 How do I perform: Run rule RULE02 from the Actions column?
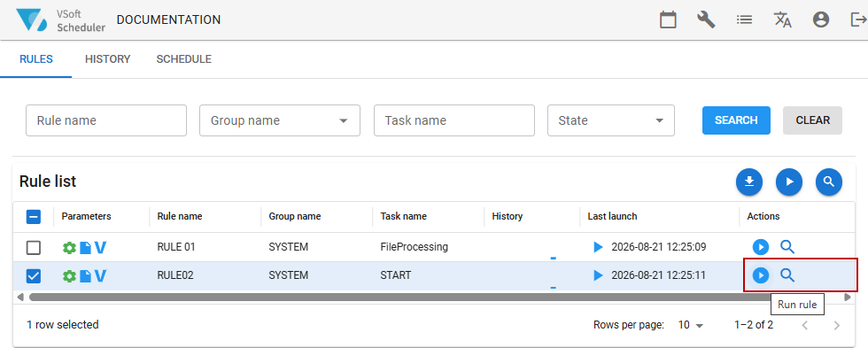761,275
